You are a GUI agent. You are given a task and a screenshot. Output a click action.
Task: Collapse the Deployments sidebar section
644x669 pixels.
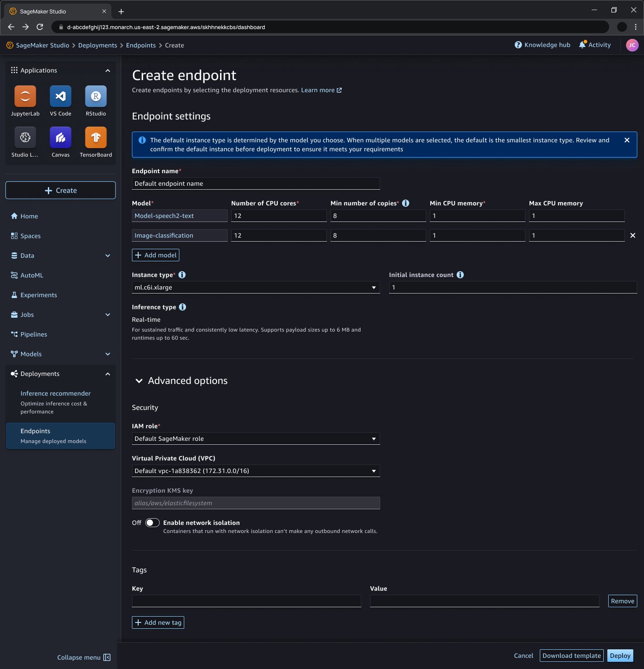108,374
